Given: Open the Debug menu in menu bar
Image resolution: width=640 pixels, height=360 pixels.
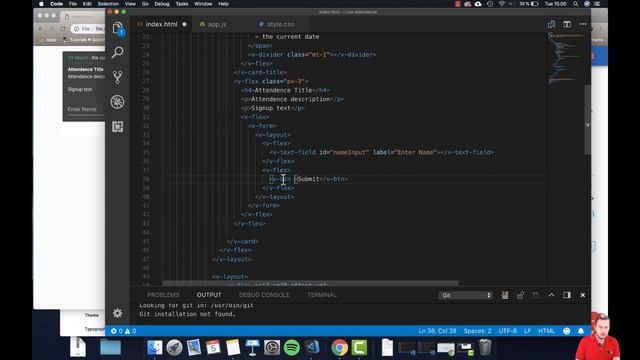Looking at the screenshot, I should pos(162,4).
